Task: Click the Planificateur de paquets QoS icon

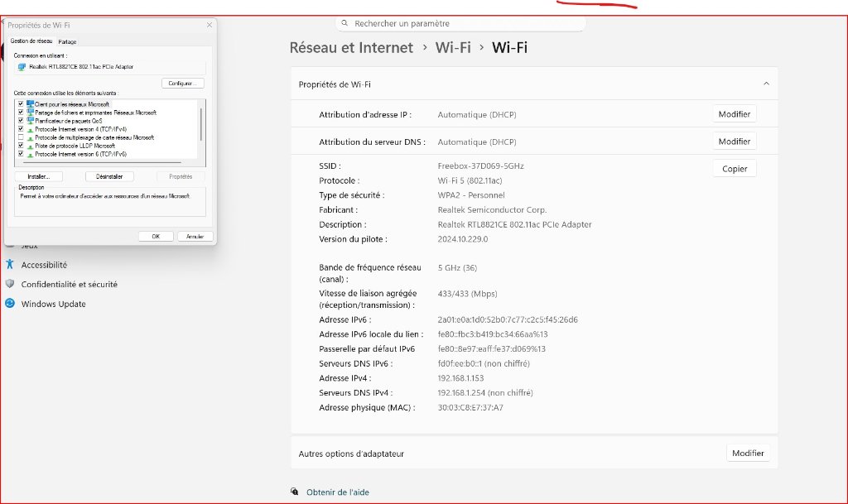Action: [31, 121]
